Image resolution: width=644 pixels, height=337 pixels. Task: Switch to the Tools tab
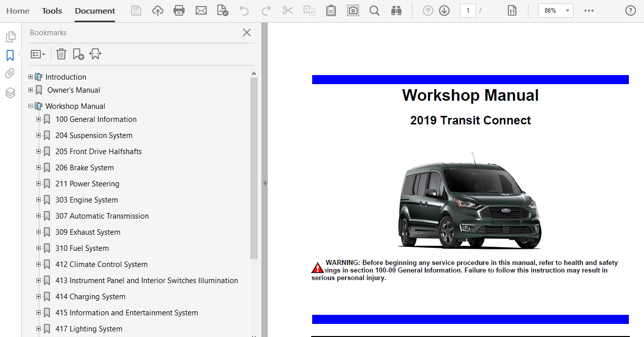coord(52,11)
